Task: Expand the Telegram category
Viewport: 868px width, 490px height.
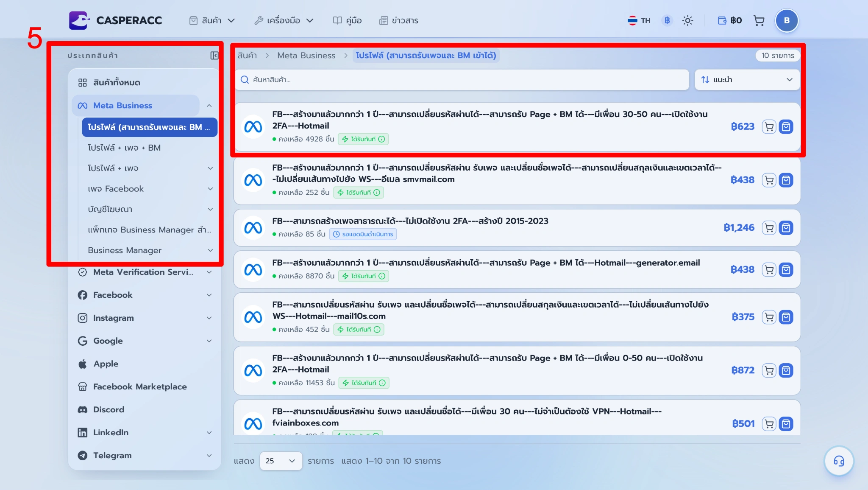Action: (x=209, y=455)
